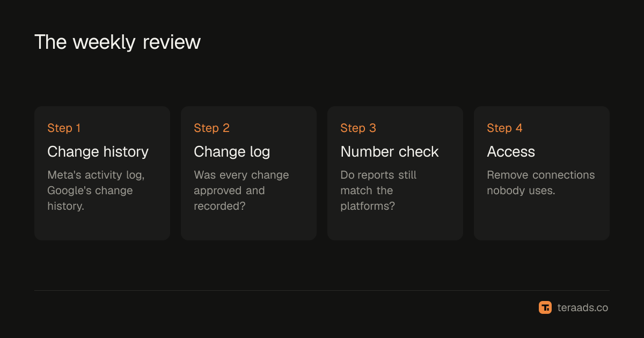The height and width of the screenshot is (338, 644).
Task: Click the 'Change history' card title
Action: tap(98, 152)
